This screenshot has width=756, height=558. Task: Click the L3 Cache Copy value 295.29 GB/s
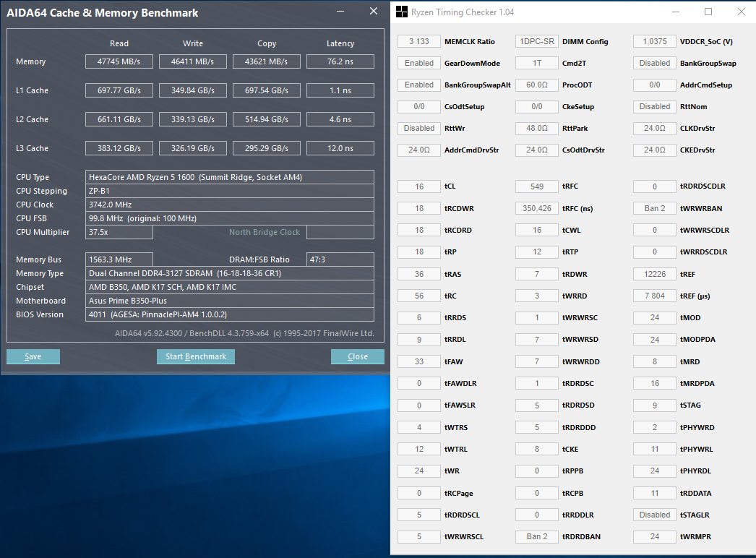[x=267, y=149]
